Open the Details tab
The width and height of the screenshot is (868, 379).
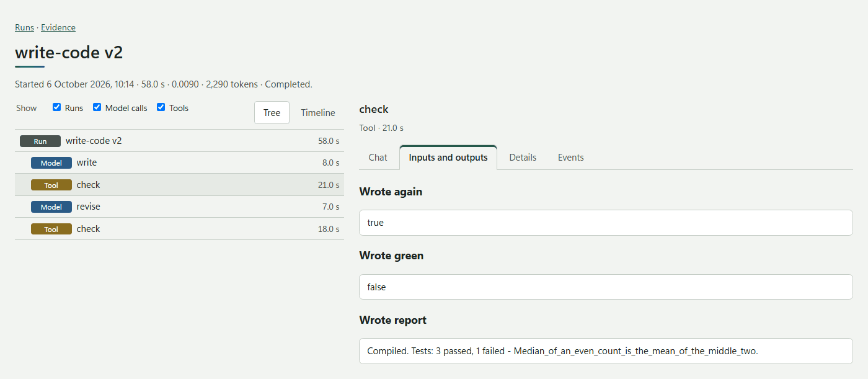pyautogui.click(x=523, y=158)
